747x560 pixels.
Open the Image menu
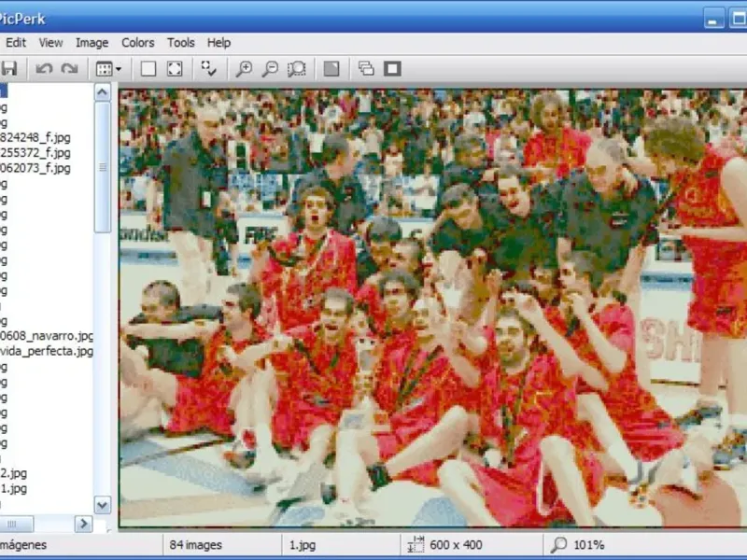click(92, 42)
